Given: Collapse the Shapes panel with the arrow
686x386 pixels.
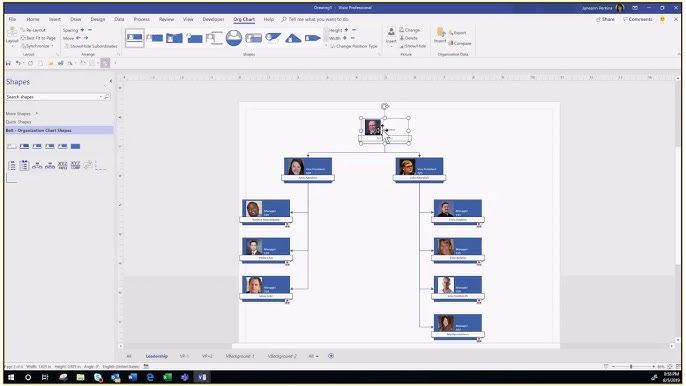Looking at the screenshot, I should (111, 81).
